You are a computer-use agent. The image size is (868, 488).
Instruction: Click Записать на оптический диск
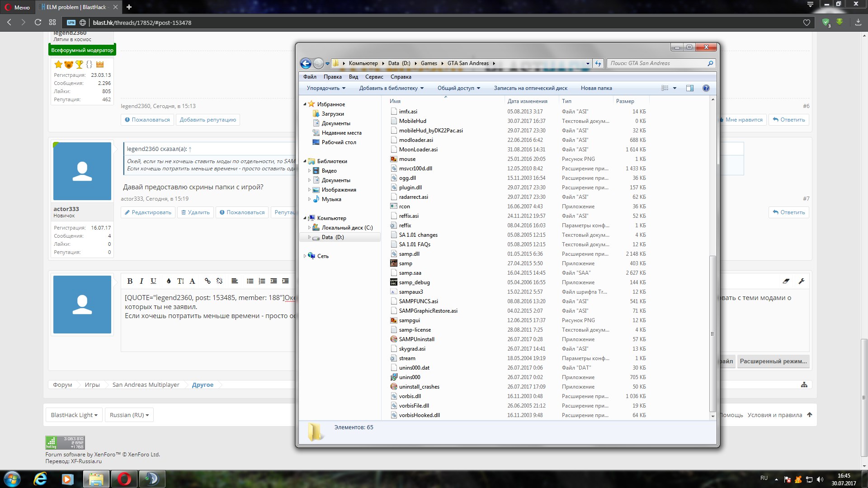530,88
